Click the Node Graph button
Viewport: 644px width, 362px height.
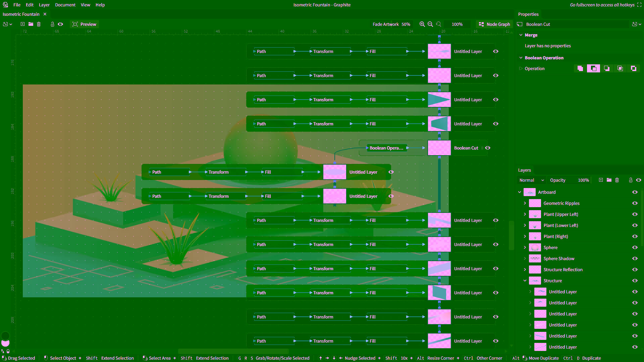coord(494,24)
